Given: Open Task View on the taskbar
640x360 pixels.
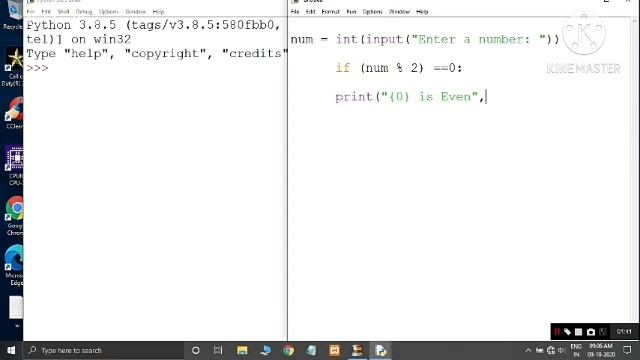Looking at the screenshot, I should tap(218, 350).
